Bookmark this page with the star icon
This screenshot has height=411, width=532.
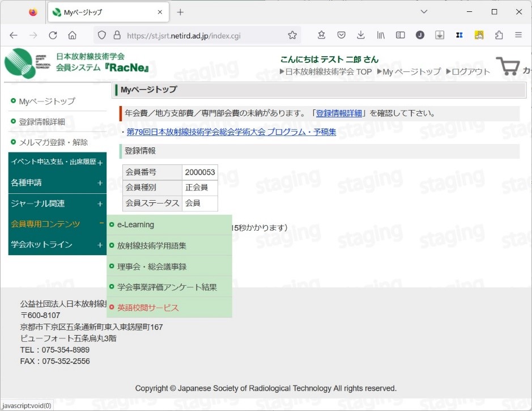coord(292,35)
